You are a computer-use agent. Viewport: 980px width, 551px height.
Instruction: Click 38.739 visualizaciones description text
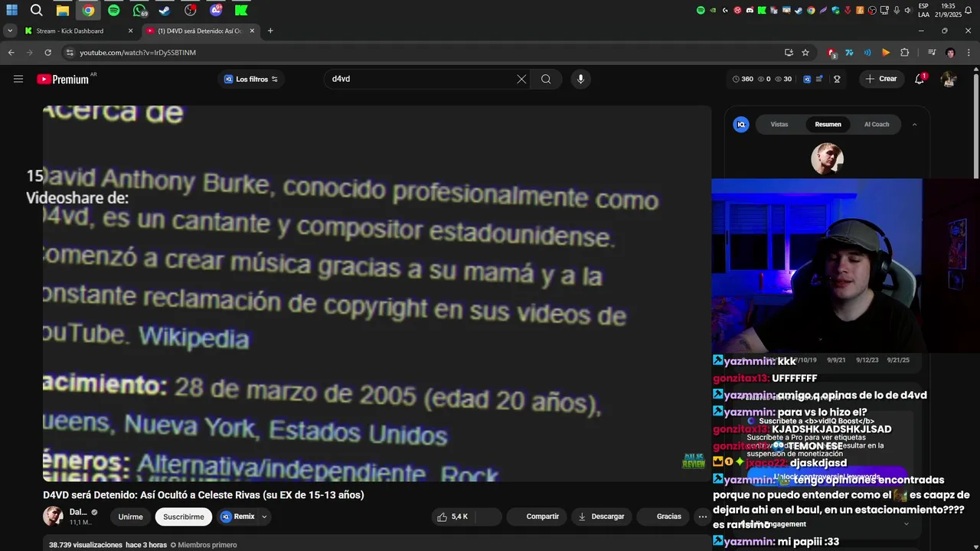86,545
